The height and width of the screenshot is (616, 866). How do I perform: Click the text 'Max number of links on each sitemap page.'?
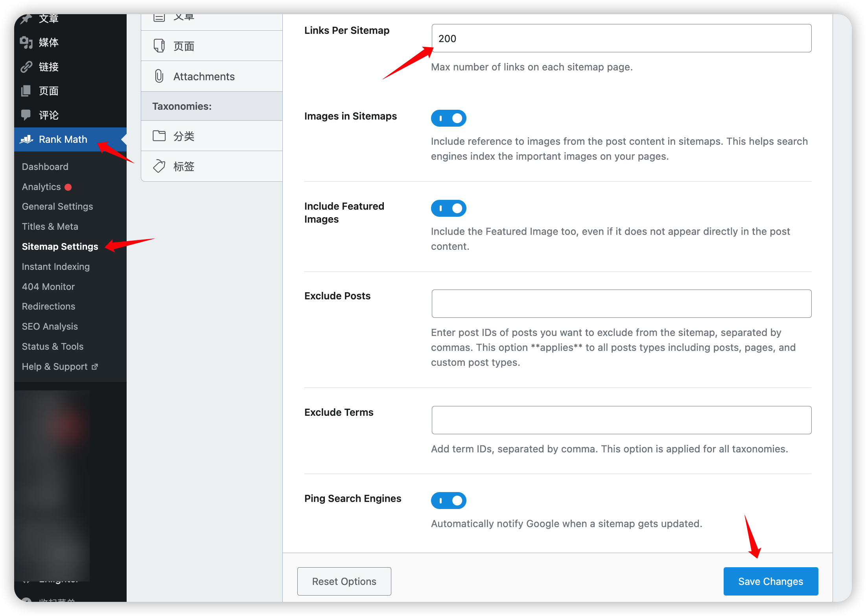tap(532, 67)
